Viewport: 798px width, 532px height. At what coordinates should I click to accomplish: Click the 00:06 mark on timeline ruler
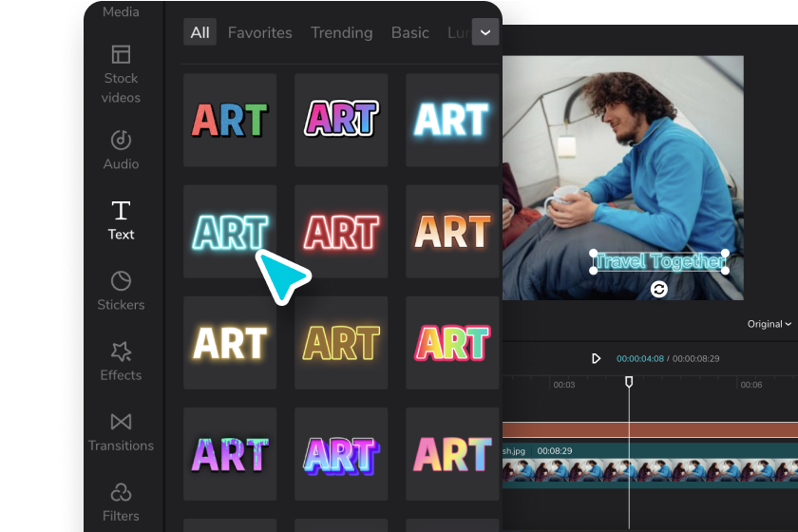click(751, 385)
